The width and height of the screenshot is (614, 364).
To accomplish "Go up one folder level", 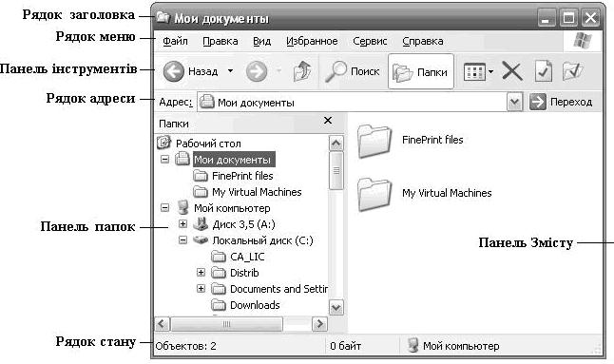I will [x=302, y=71].
